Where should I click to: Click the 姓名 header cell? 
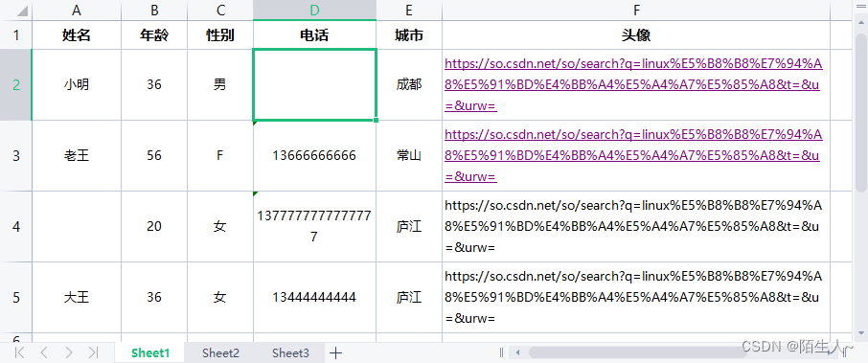point(77,35)
